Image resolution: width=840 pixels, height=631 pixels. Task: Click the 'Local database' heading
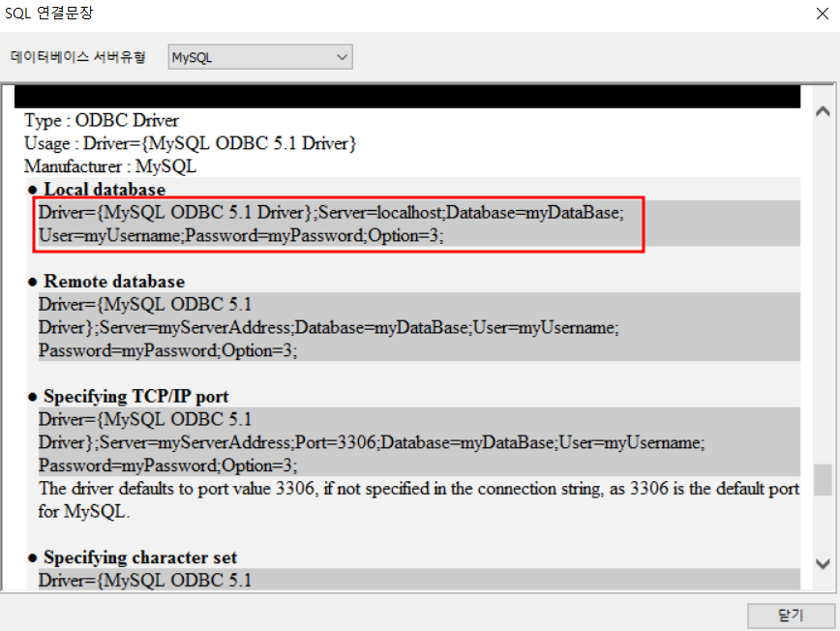[x=105, y=189]
